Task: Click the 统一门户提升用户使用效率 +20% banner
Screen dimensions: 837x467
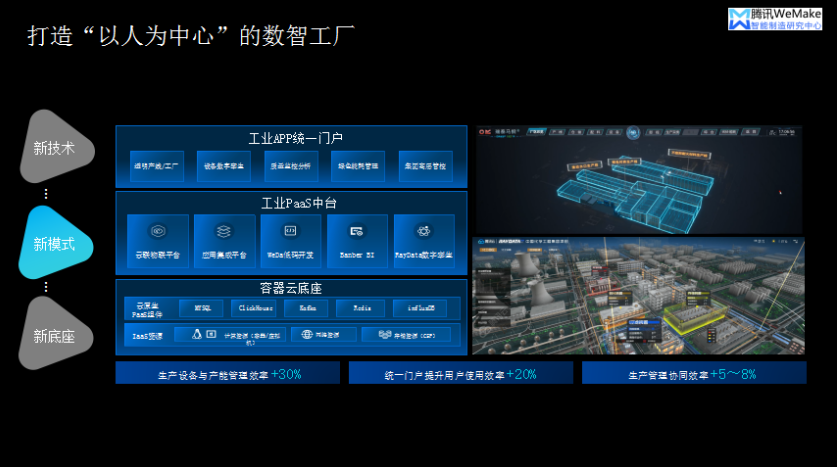Action: (x=461, y=373)
